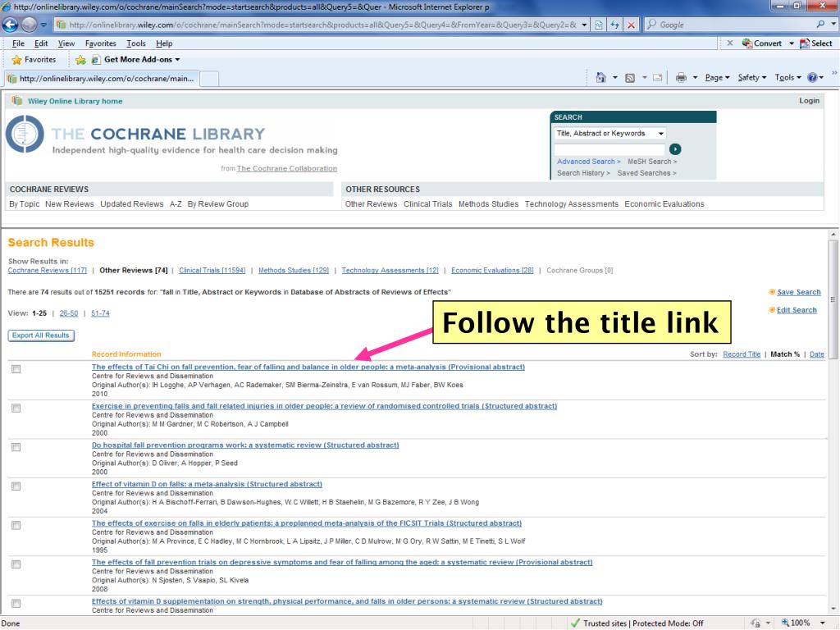Viewport: 840px width, 630px height.
Task: Expand the Convert dropdown arrow
Action: 792,43
